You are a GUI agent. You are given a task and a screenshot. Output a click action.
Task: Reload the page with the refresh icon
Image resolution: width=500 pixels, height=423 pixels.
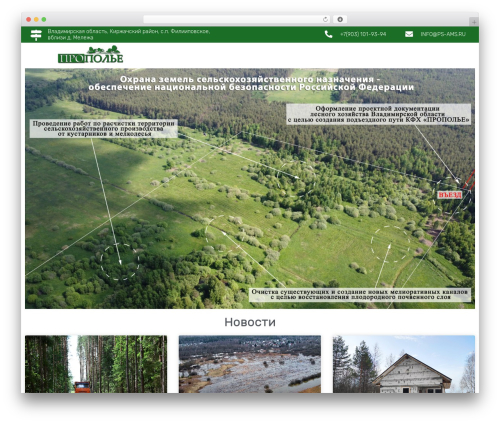point(325,19)
